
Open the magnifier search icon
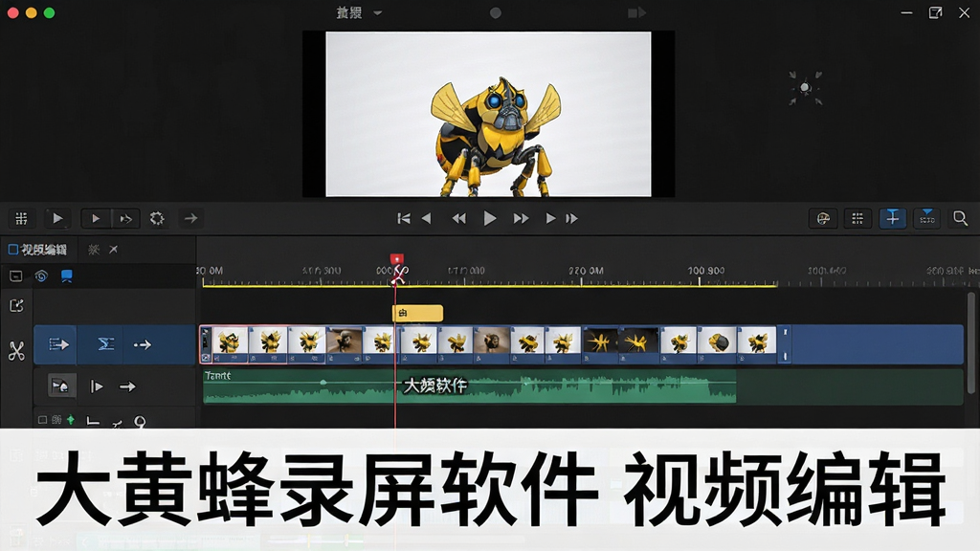[960, 218]
